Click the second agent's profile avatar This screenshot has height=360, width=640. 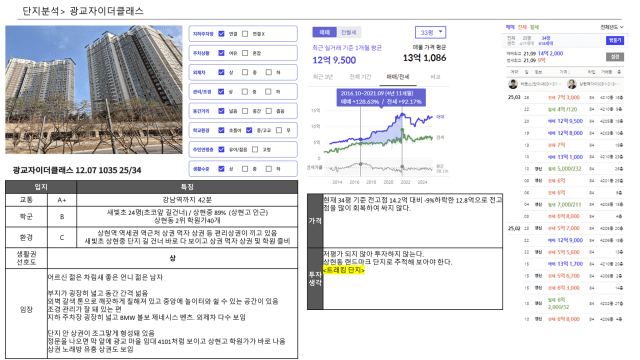click(x=572, y=84)
